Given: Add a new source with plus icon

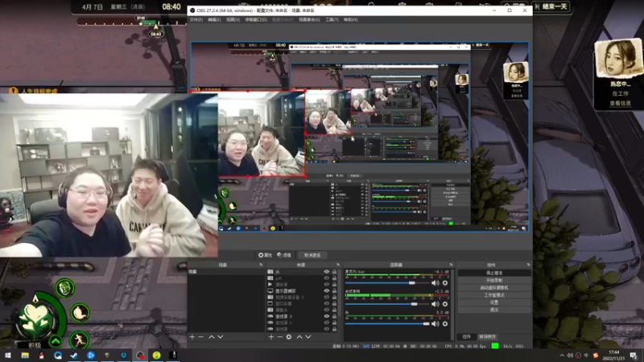Looking at the screenshot, I should (x=270, y=336).
